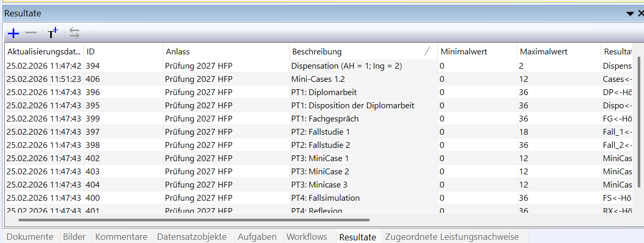Click the grey minus remove icon
644x243 pixels.
pos(31,34)
